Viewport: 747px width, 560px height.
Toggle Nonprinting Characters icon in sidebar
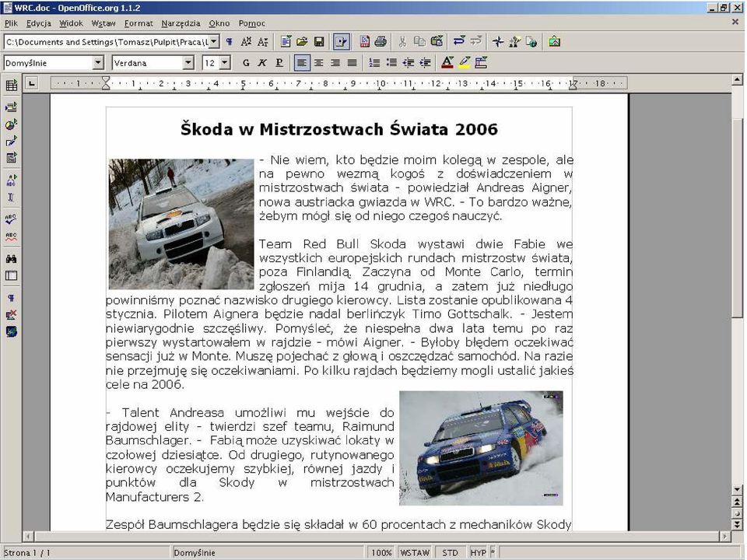[12, 298]
